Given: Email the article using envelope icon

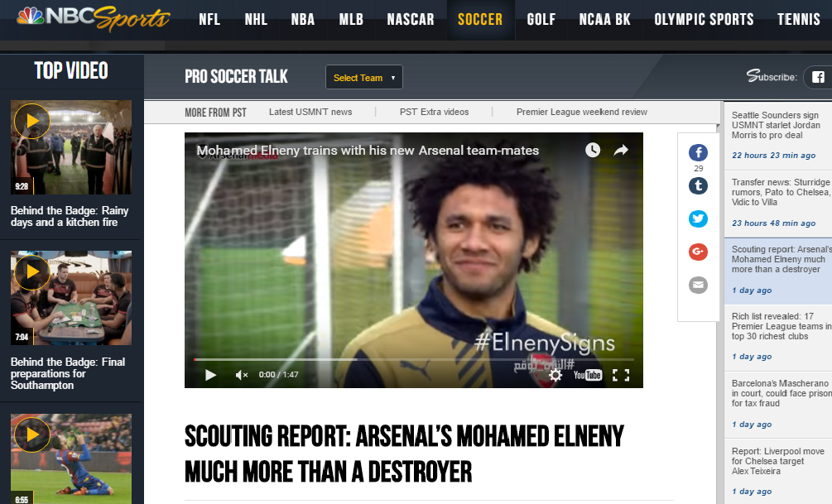Looking at the screenshot, I should point(698,285).
